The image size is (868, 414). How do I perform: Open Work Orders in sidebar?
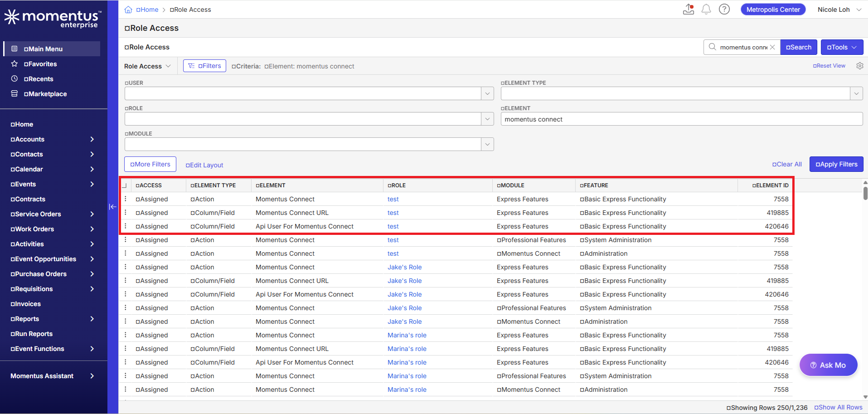32,229
